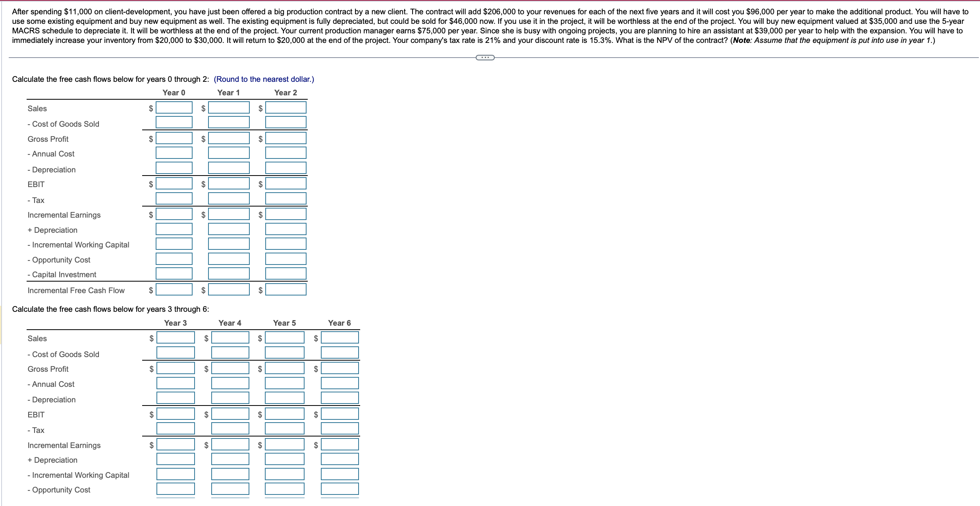
Task: Click Year 1 Incremental Free Cash Flow field
Action: (x=229, y=290)
